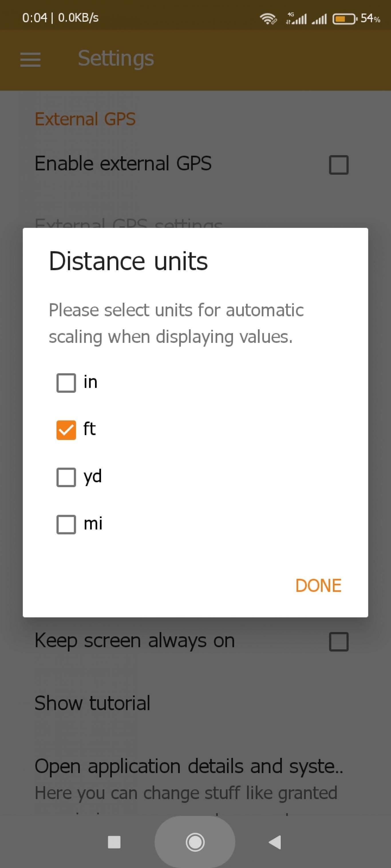Tap the 4G signal strength icon
The height and width of the screenshot is (868, 391).
[296, 18]
